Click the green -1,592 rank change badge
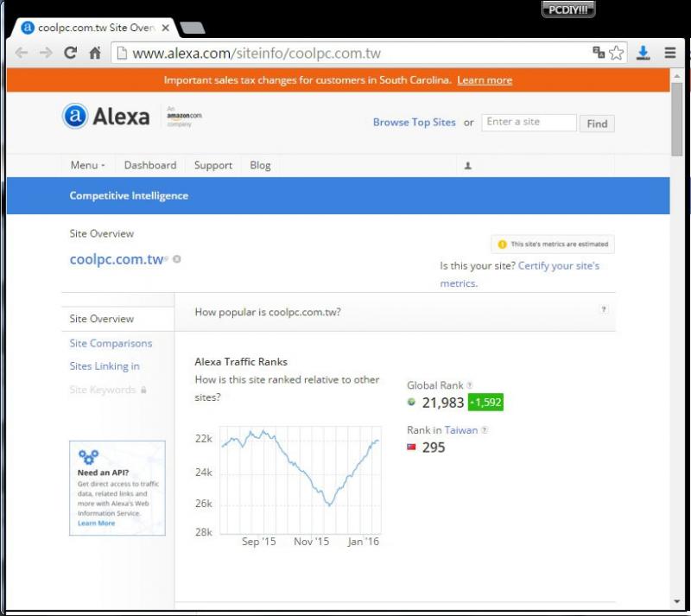 [485, 402]
